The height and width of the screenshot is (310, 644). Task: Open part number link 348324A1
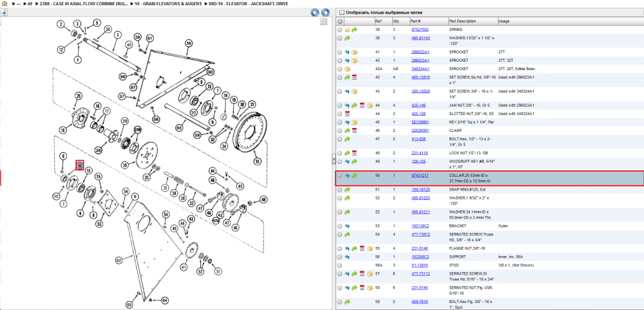pyautogui.click(x=420, y=69)
